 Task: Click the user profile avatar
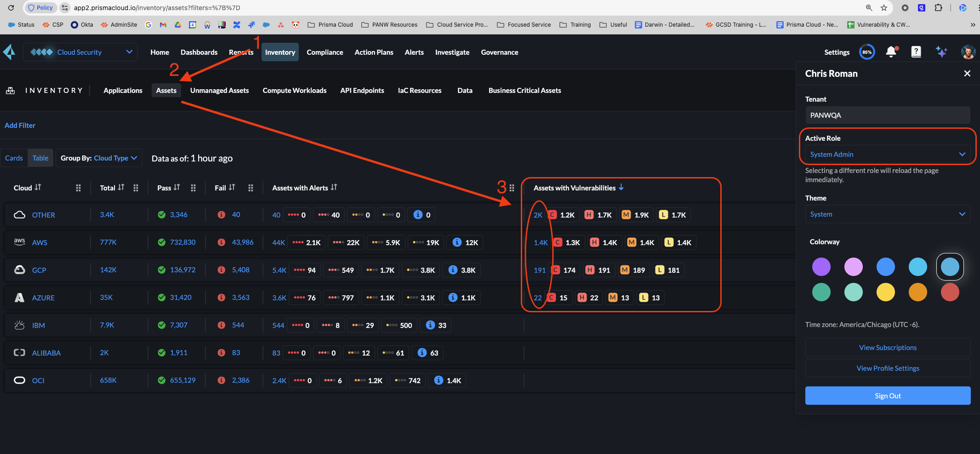click(x=968, y=52)
